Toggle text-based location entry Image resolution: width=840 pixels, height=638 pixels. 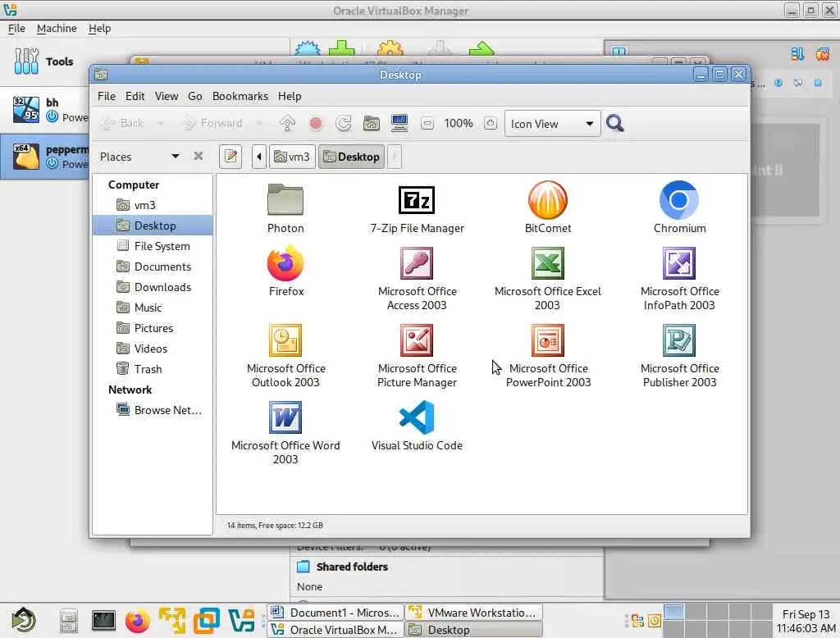tap(231, 157)
